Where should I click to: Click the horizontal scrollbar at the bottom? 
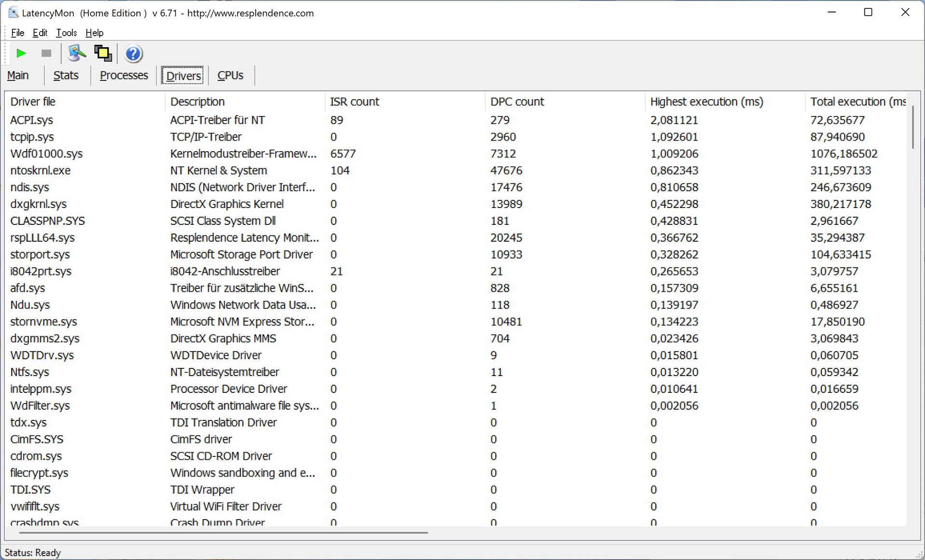point(224,533)
